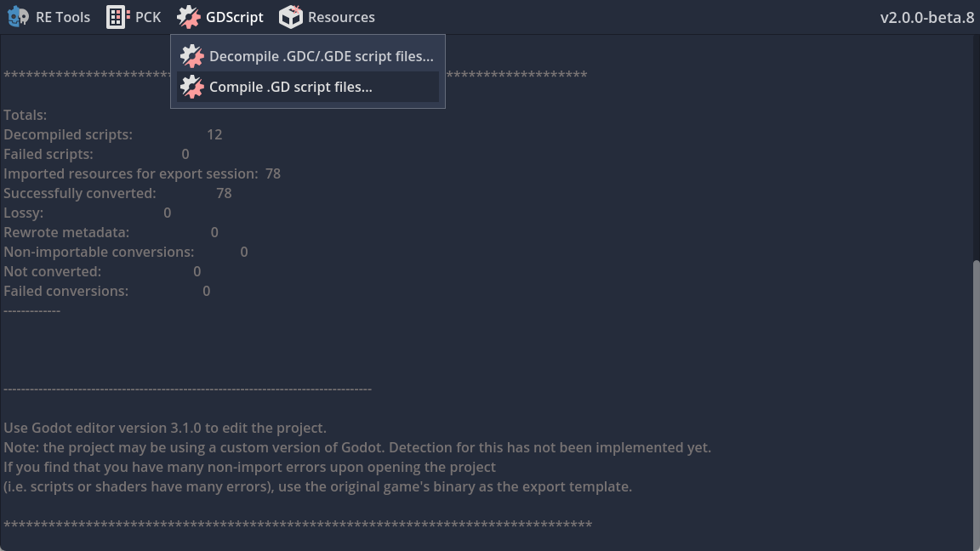This screenshot has width=980, height=551.
Task: Click the v2.0.0-beta.8 version label
Action: [x=927, y=17]
